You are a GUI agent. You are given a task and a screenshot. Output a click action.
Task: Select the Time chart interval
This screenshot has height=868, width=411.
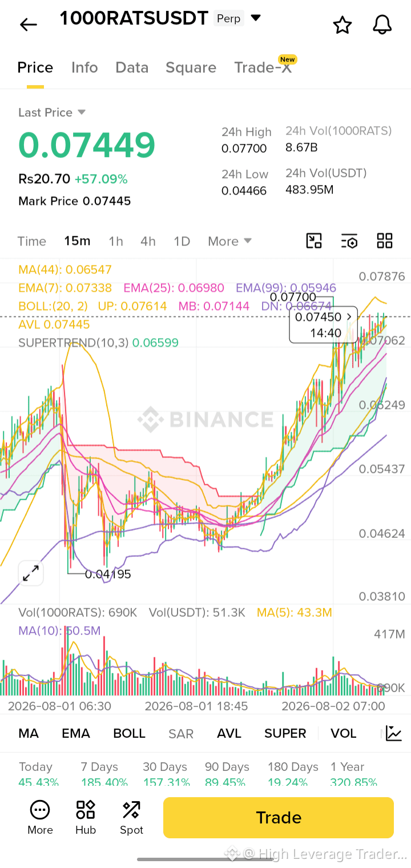pyautogui.click(x=32, y=241)
